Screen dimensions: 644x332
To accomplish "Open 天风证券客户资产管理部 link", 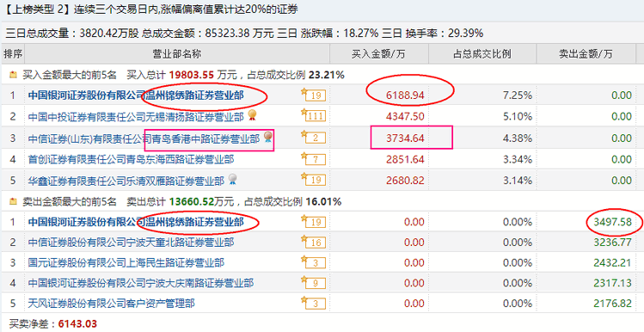I will click(111, 304).
